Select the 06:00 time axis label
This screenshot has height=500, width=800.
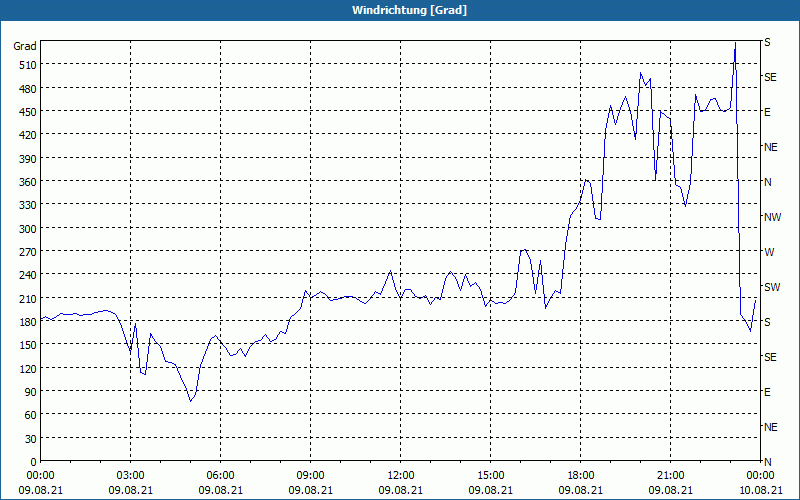220,476
